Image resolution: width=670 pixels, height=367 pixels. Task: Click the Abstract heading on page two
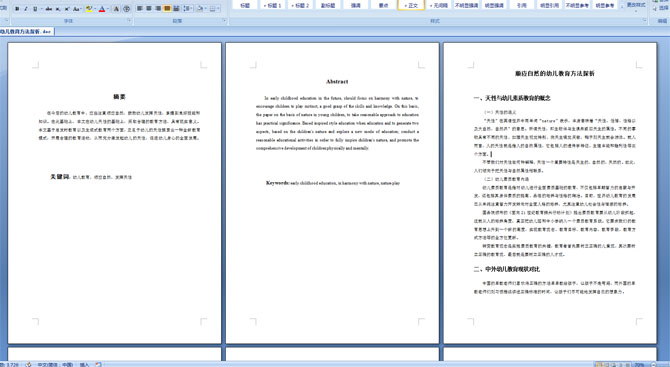coord(337,81)
